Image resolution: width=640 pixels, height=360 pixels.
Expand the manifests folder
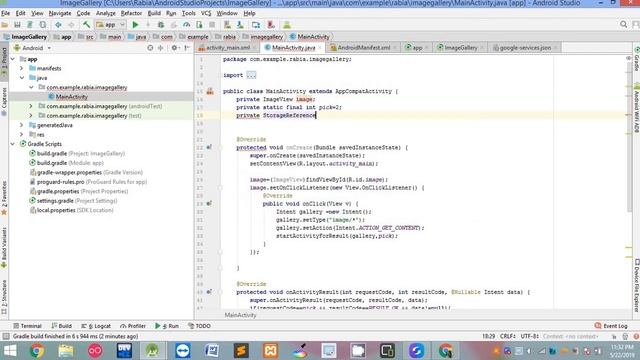click(22, 69)
